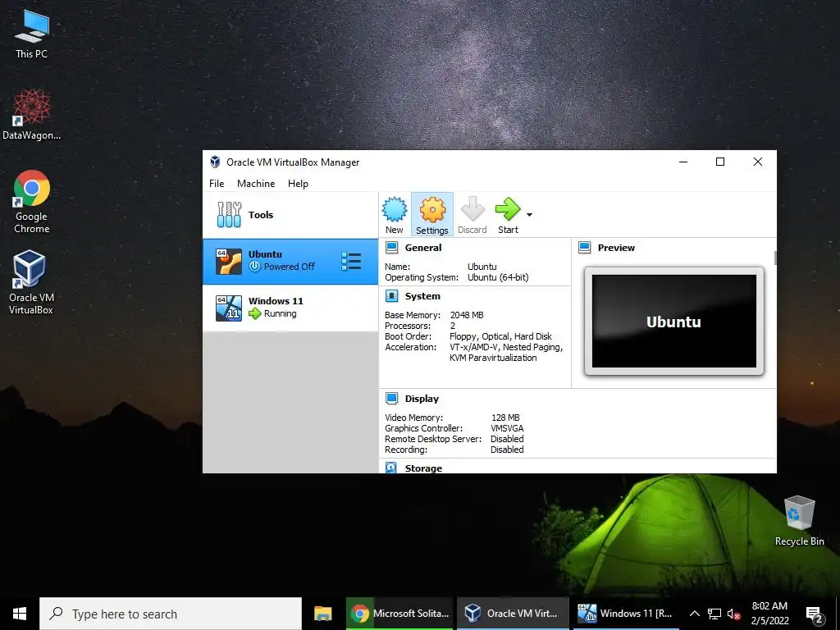The width and height of the screenshot is (840, 630).
Task: Click the 'VMSVGA' graphics controller value
Action: [507, 428]
